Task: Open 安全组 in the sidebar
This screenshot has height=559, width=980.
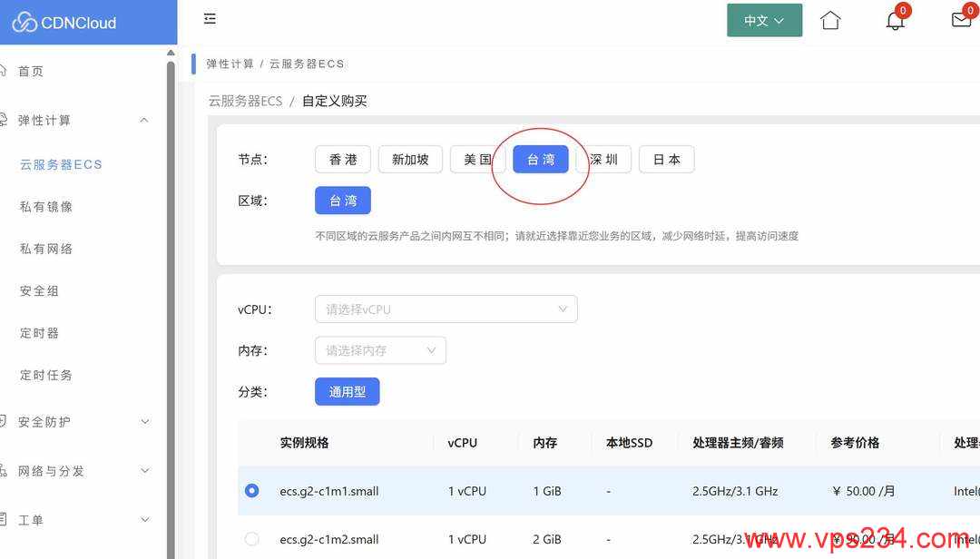Action: pyautogui.click(x=39, y=290)
